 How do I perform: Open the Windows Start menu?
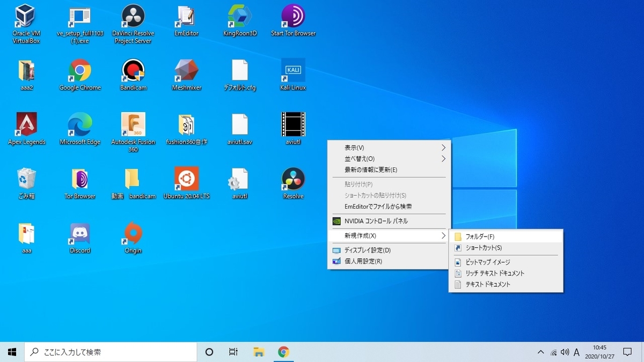(12, 352)
